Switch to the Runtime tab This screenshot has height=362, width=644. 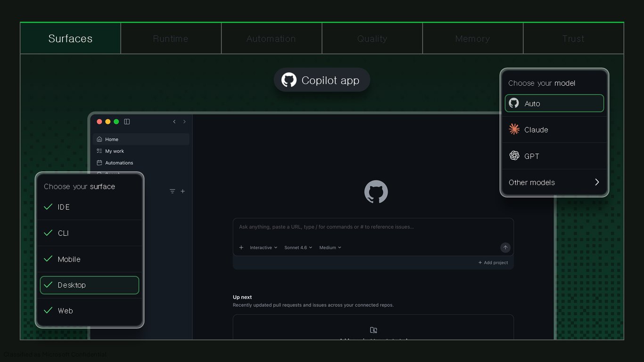click(x=171, y=39)
